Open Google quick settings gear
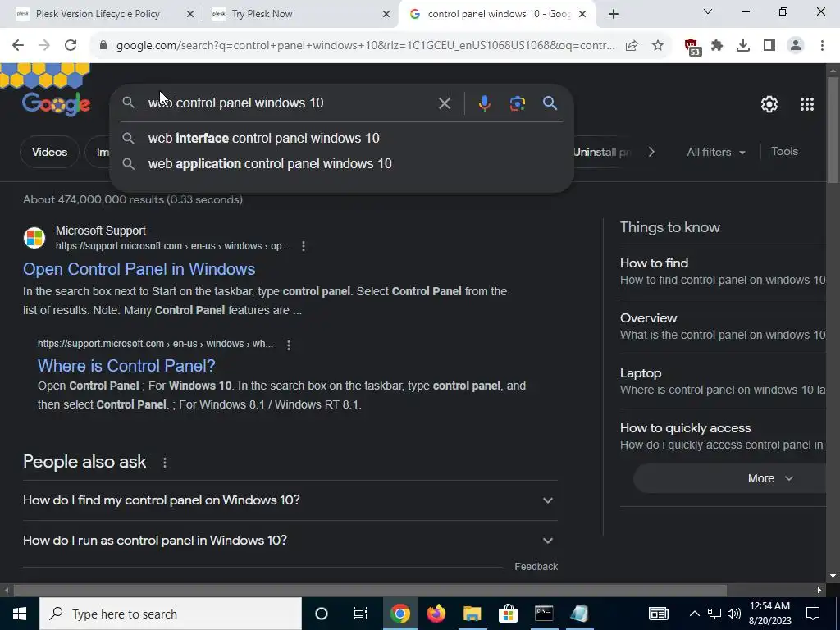Image resolution: width=840 pixels, height=630 pixels. click(769, 104)
